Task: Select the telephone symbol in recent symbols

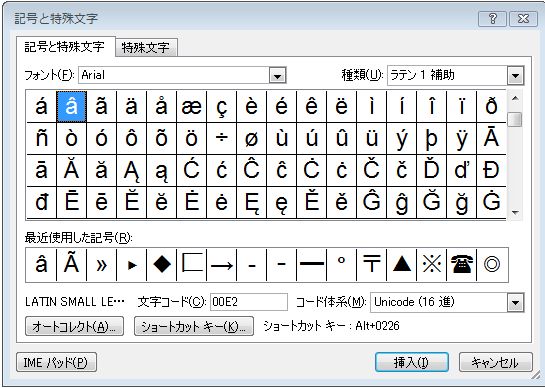Action: 461,265
